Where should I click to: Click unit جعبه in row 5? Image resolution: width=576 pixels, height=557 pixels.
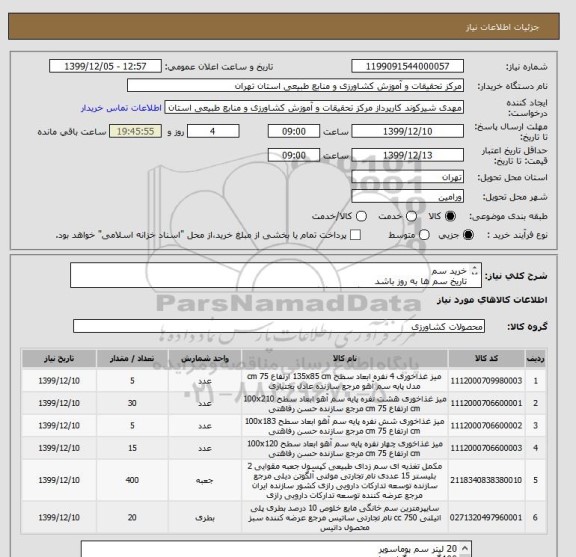click(205, 481)
